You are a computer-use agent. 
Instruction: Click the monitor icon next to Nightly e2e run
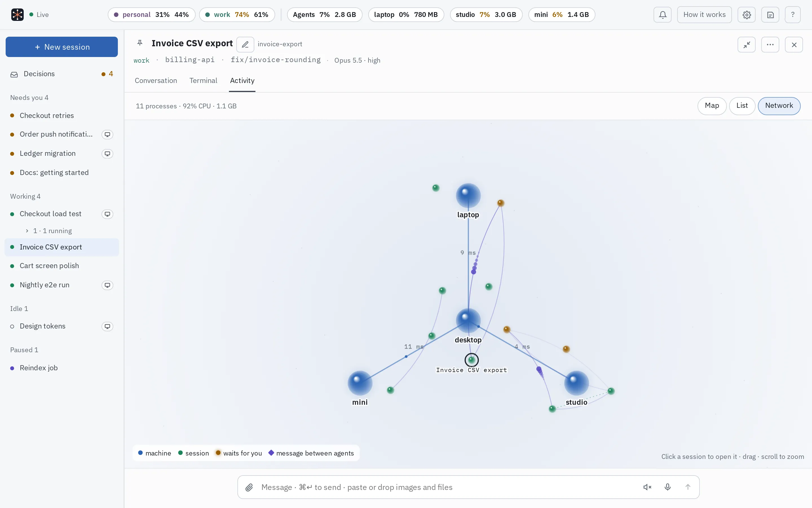coord(107,285)
